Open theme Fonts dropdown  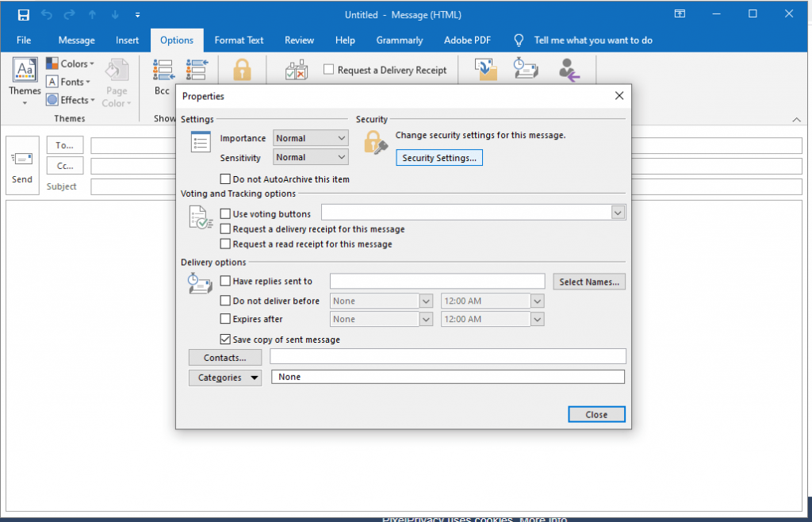coord(68,82)
